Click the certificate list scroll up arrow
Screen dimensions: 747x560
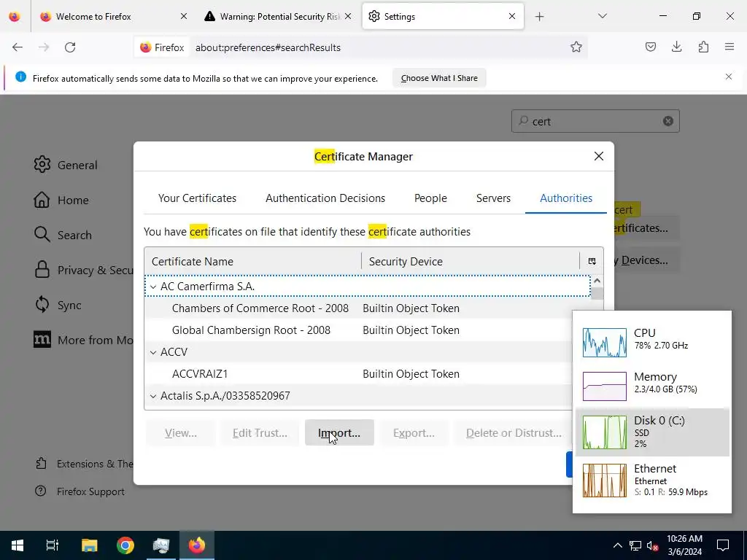597,281
